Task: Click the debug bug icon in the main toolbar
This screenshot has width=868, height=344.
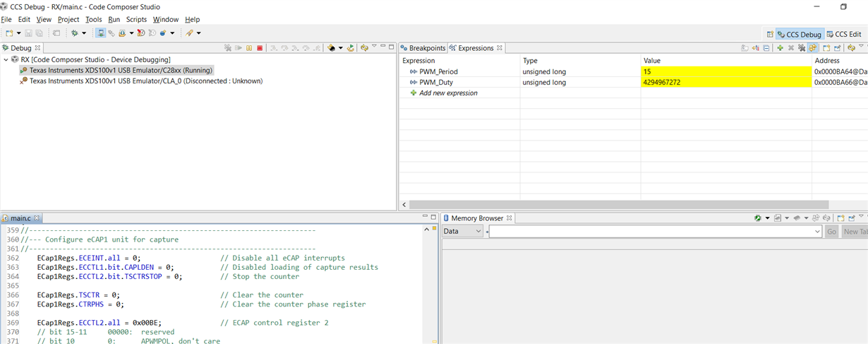Action: tap(75, 33)
